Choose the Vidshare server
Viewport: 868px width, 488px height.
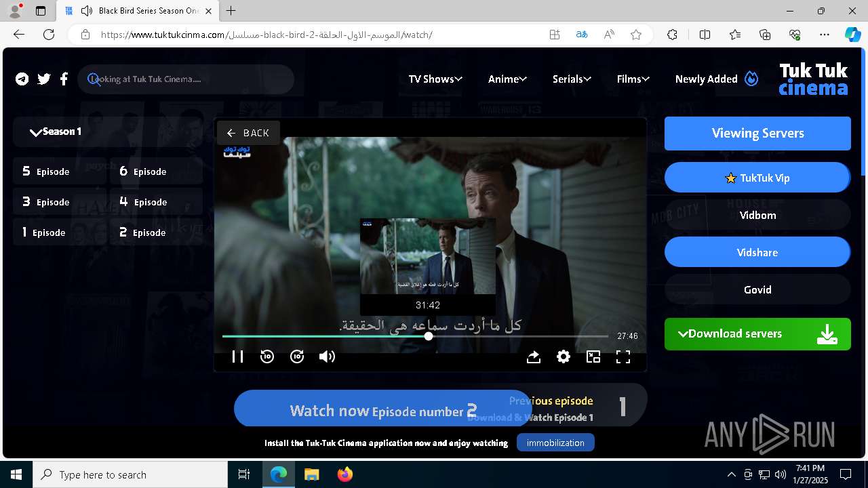[757, 252]
